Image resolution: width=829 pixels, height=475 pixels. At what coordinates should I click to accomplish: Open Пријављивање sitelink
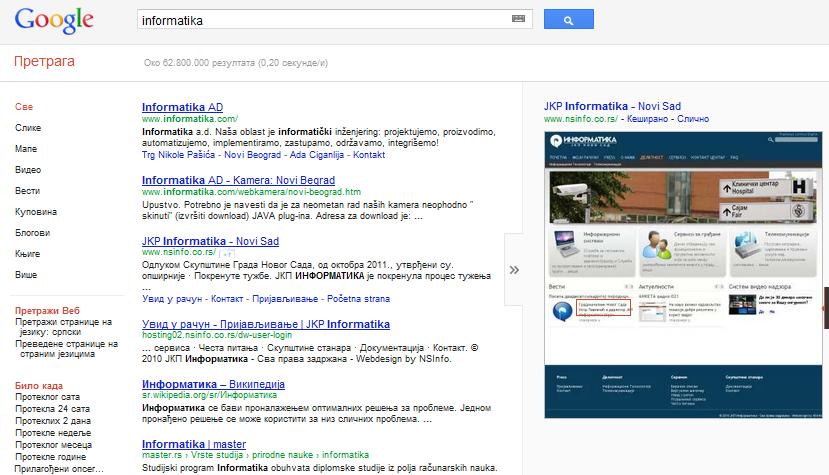pos(285,299)
